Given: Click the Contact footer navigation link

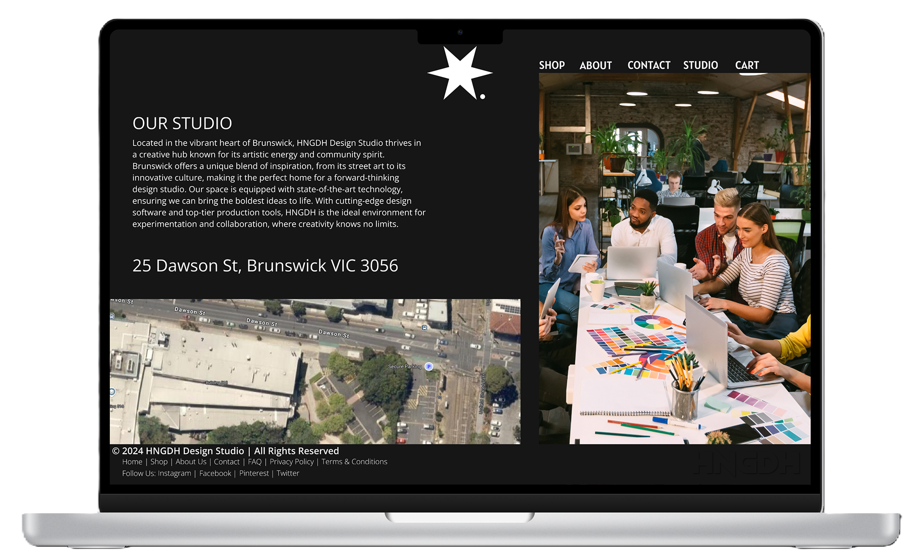Looking at the screenshot, I should tap(225, 462).
